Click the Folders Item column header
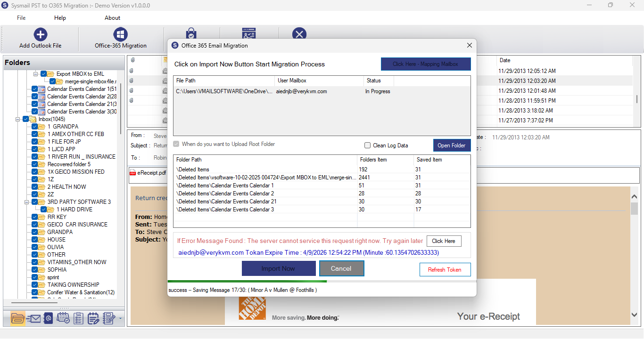The height and width of the screenshot is (339, 644). coord(386,160)
